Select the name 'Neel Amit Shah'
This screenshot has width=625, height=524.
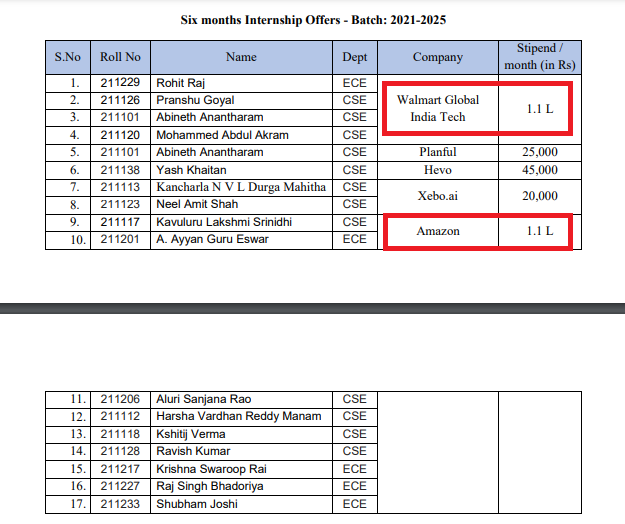tap(197, 204)
